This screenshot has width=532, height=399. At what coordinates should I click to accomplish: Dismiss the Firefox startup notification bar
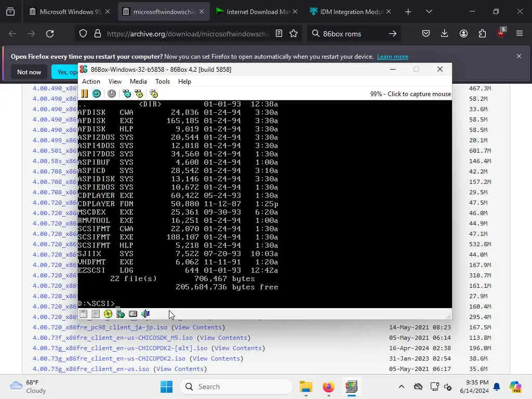519,56
